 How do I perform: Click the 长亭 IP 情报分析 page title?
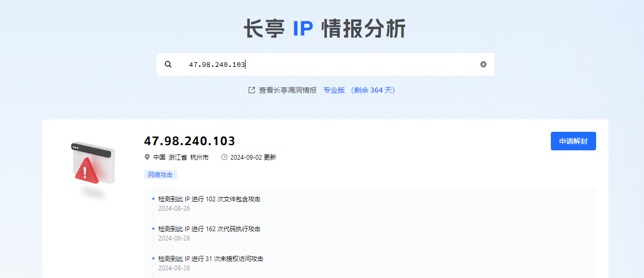pos(325,29)
